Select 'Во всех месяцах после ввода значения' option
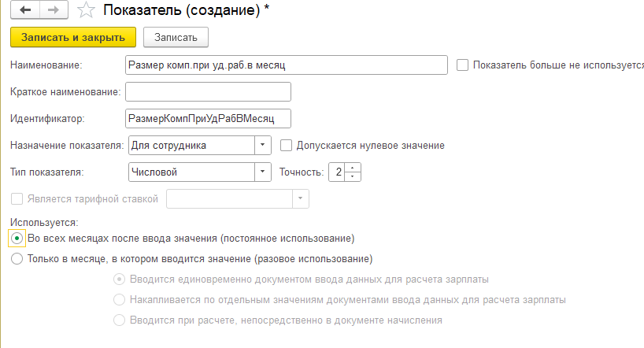This screenshot has height=348, width=644. click(17, 238)
